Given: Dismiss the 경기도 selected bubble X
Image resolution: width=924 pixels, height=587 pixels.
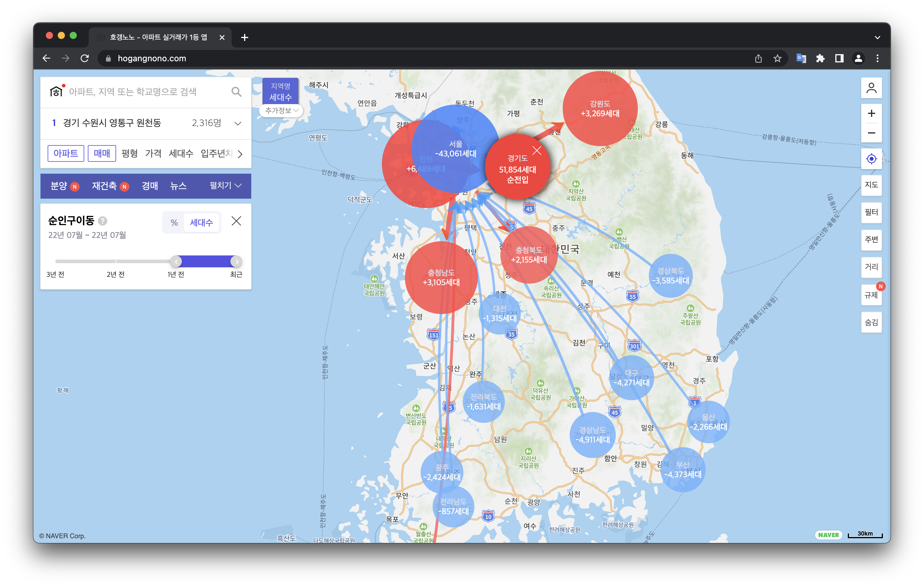Looking at the screenshot, I should pyautogui.click(x=537, y=151).
